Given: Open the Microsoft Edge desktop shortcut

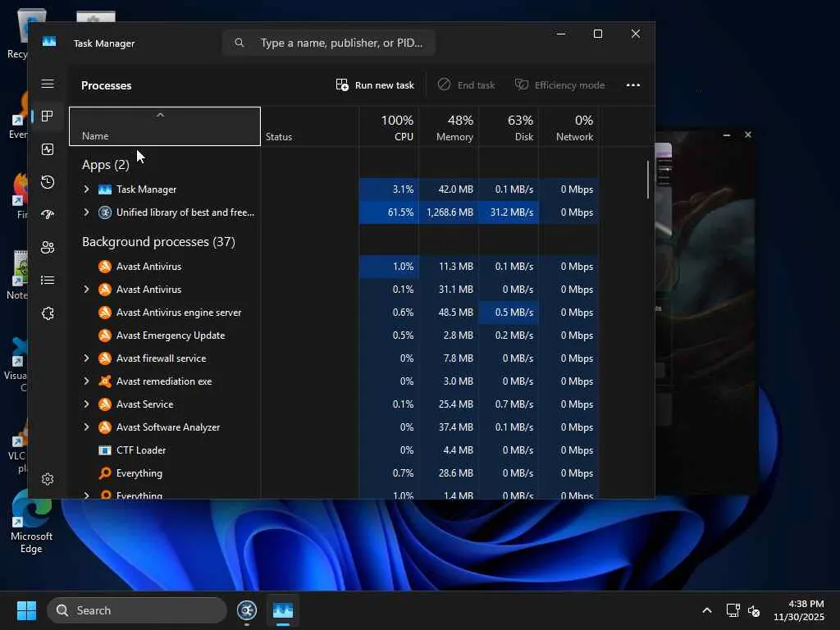Looking at the screenshot, I should (31, 523).
